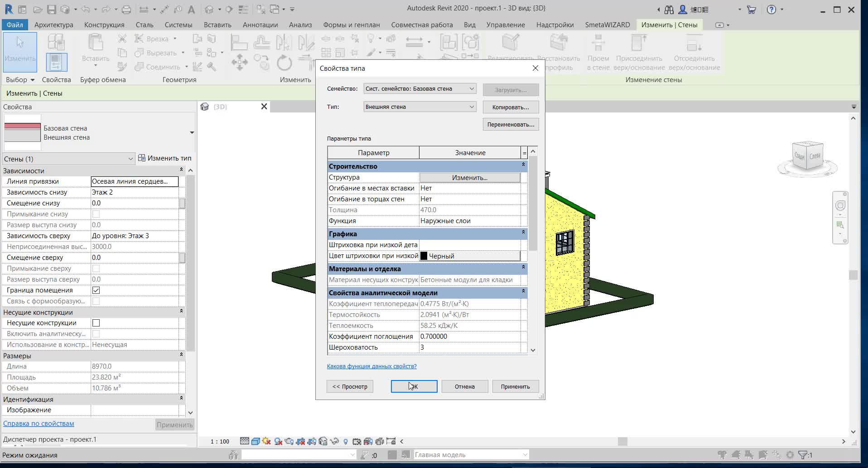Open the Семейство dropdown in dialog
This screenshot has width=868, height=468.
coord(420,89)
